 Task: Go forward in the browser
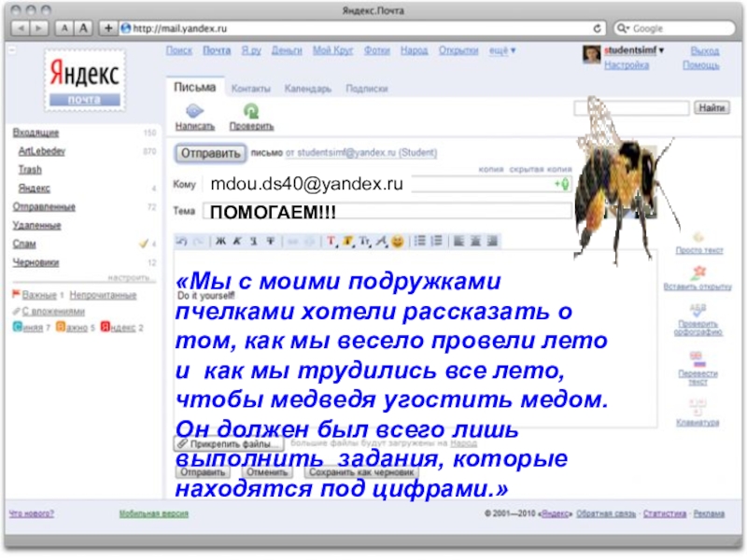pos(38,29)
